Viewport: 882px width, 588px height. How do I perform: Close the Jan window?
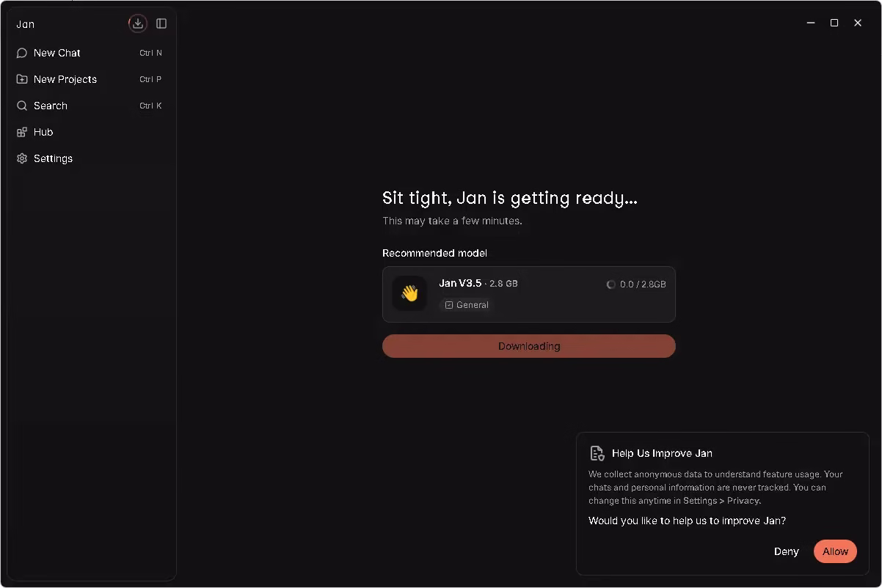click(x=858, y=23)
